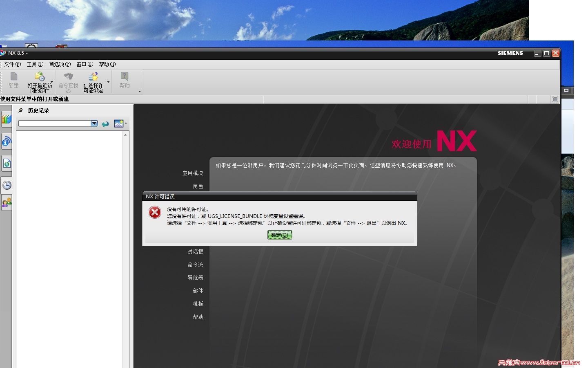
Task: Click the History panel search input field
Action: click(x=55, y=123)
